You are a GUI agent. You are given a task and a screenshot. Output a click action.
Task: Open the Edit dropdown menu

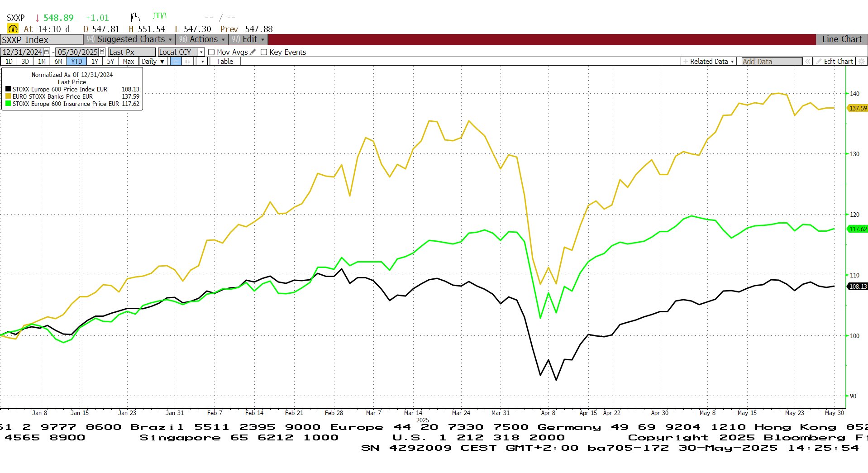click(248, 39)
